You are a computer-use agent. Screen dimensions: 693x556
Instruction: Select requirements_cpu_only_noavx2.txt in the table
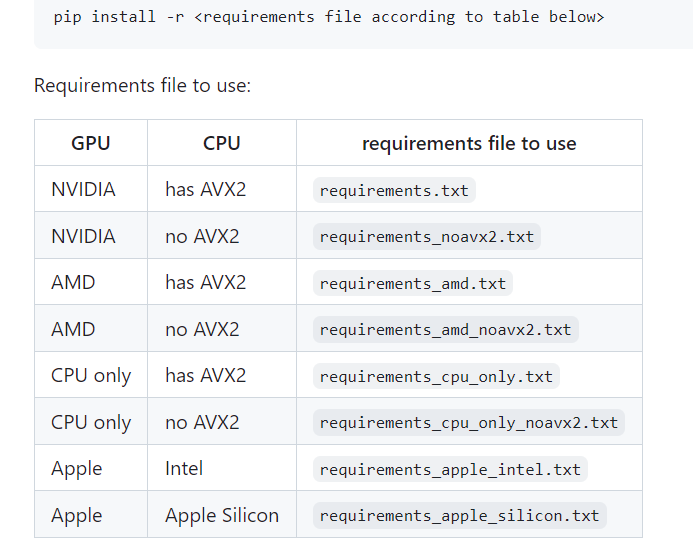469,422
